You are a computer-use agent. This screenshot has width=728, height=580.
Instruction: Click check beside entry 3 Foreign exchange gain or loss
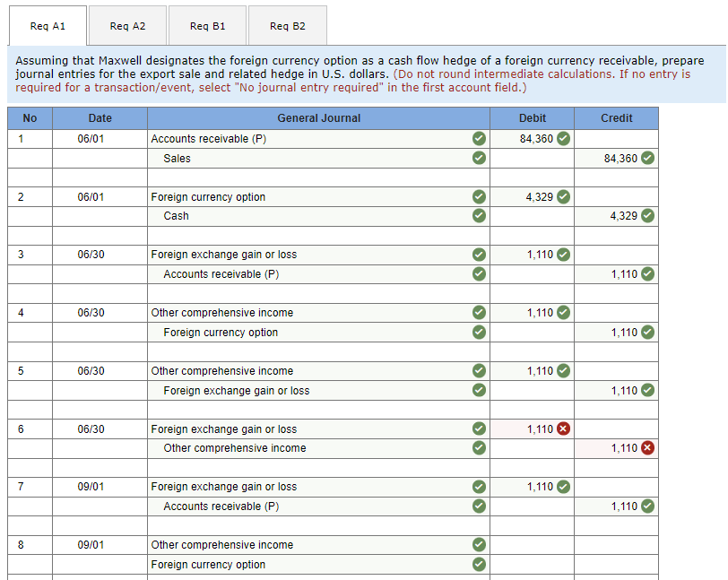point(479,255)
